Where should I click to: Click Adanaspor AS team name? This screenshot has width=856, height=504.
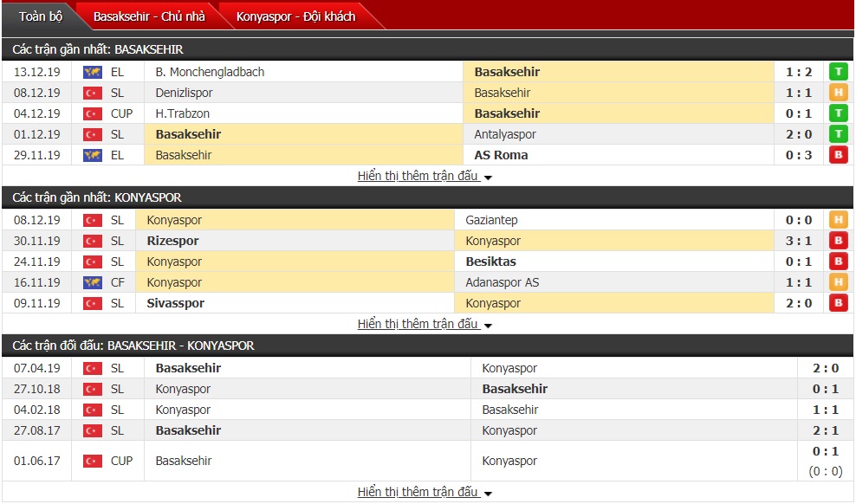[503, 282]
